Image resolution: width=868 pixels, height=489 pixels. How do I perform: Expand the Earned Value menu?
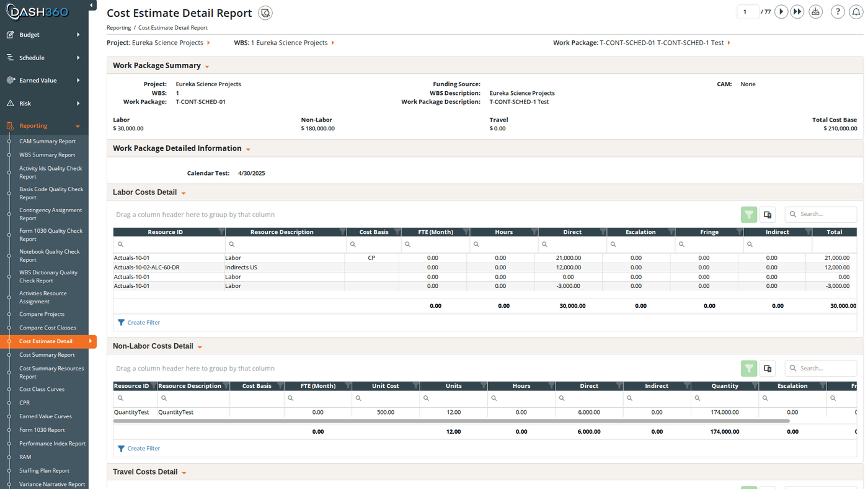click(44, 81)
